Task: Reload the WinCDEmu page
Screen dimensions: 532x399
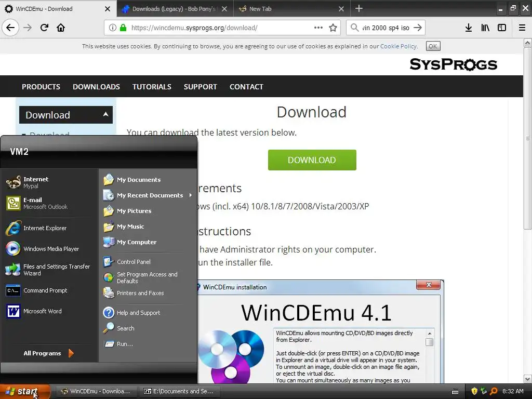Action: point(44,28)
